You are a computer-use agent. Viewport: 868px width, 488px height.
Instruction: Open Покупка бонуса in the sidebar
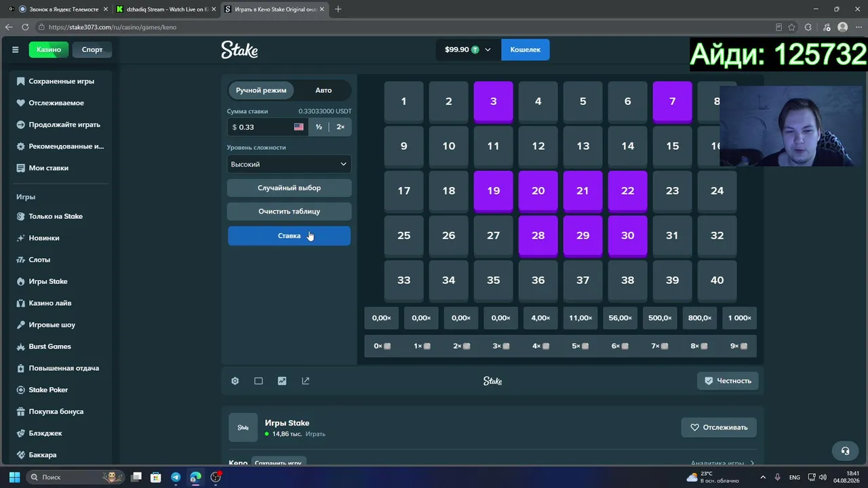(56, 411)
